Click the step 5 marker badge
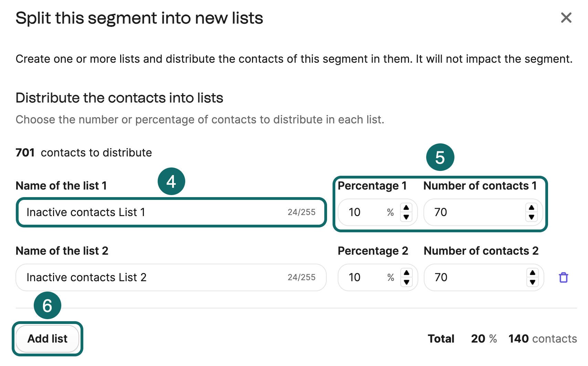588x366 pixels. [440, 157]
